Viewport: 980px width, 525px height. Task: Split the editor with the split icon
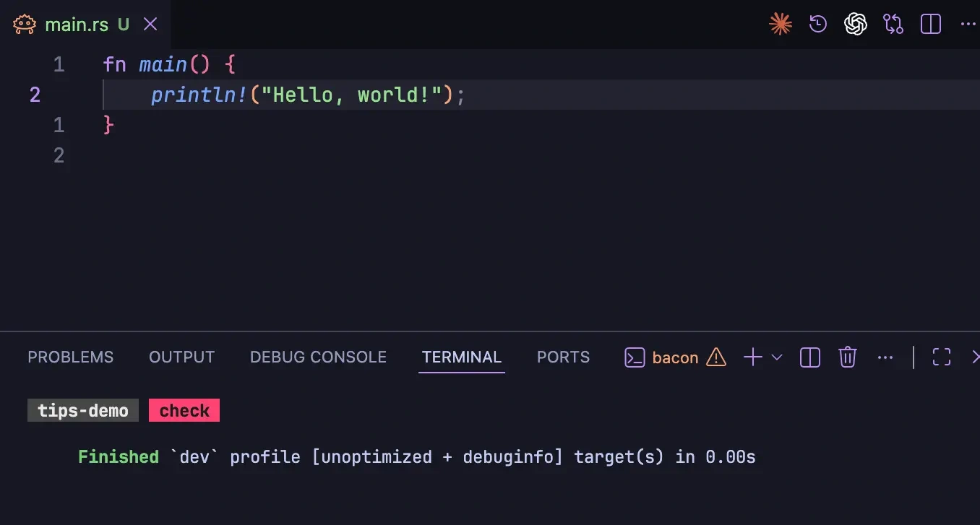point(931,25)
